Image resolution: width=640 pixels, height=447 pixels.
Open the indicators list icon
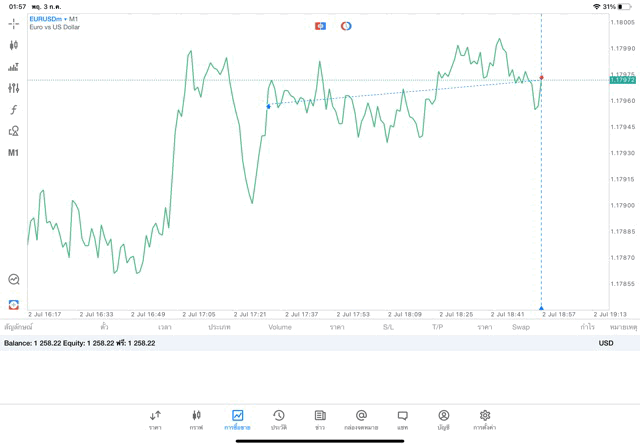(x=14, y=67)
